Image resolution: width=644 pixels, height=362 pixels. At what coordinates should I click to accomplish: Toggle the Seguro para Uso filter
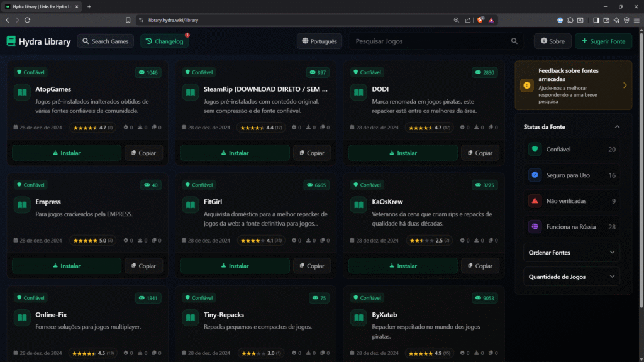click(x=572, y=175)
